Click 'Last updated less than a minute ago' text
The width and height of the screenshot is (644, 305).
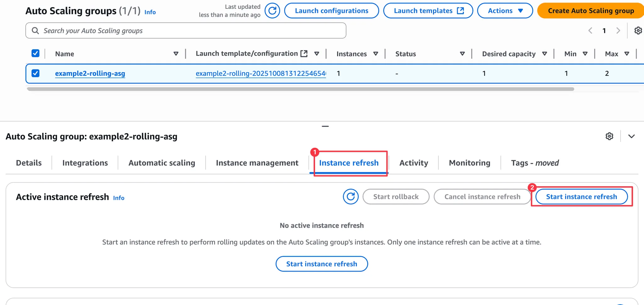[230, 11]
